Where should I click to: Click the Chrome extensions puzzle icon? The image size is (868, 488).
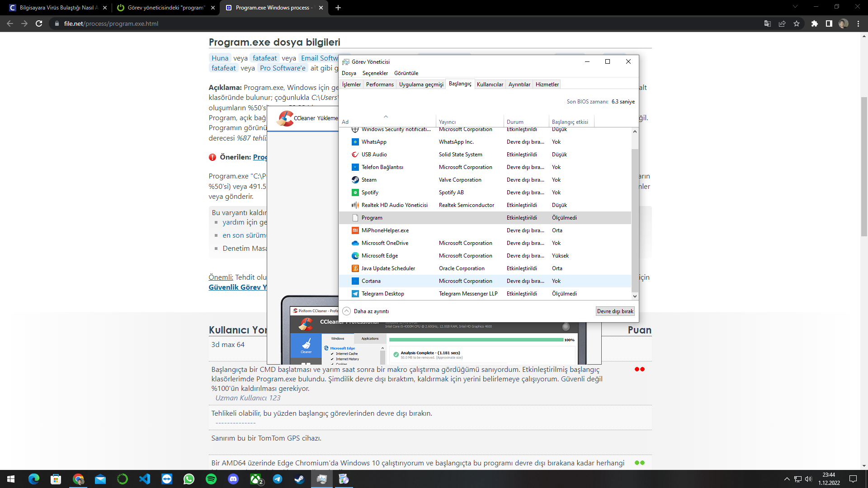(814, 23)
